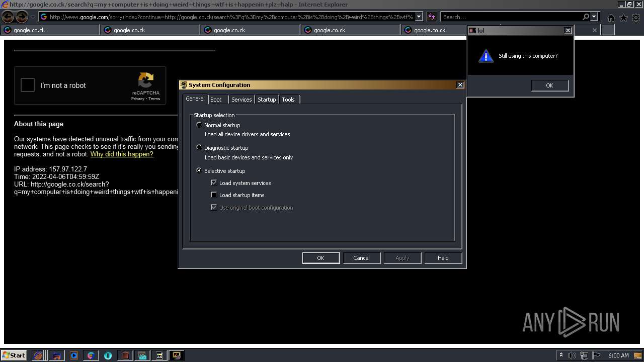Click the Internet Explorer taskbar icon
Image resolution: width=644 pixels, height=362 pixels.
[x=38, y=355]
